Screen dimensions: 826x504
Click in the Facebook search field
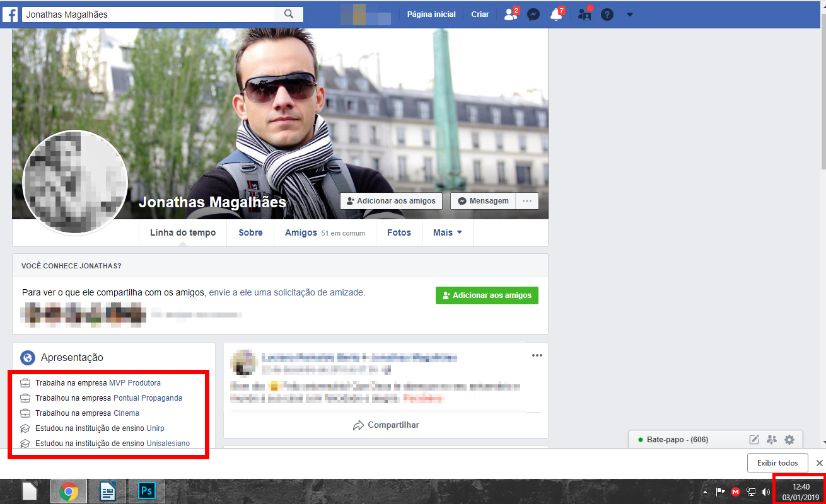148,14
